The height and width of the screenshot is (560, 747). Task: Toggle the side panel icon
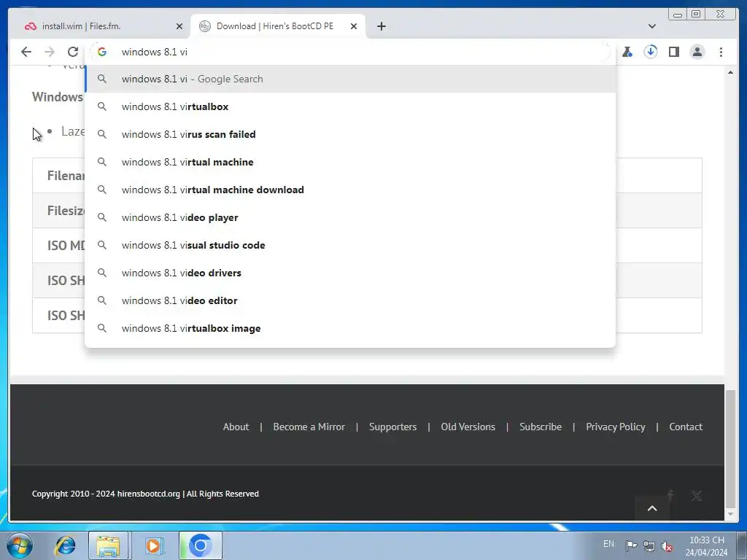coord(673,52)
